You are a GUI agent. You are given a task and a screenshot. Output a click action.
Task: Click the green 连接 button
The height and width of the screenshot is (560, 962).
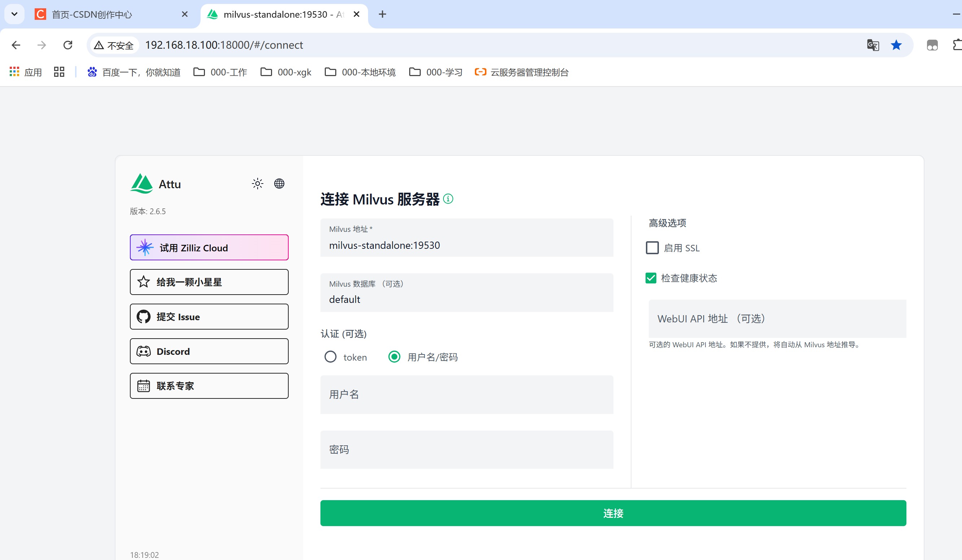[x=613, y=513]
